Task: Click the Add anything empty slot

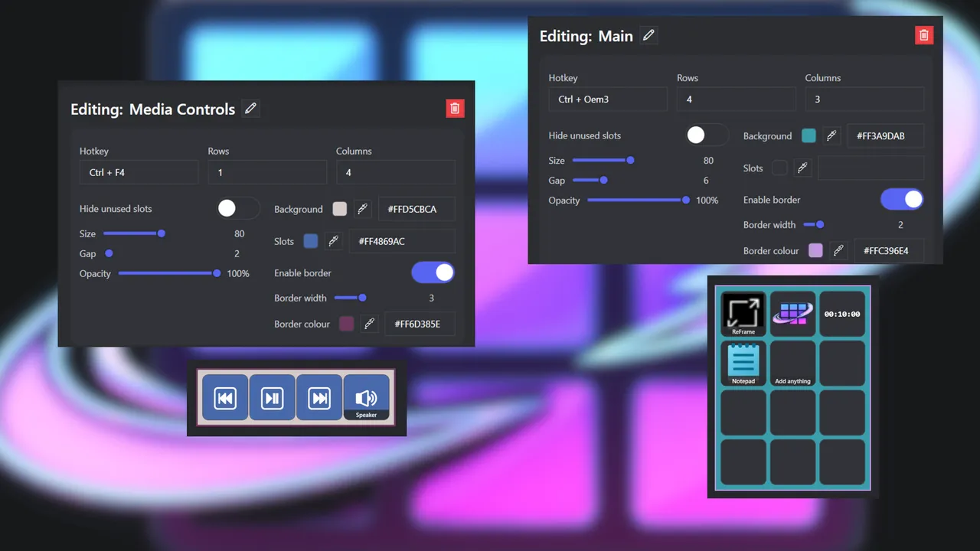Action: [793, 364]
